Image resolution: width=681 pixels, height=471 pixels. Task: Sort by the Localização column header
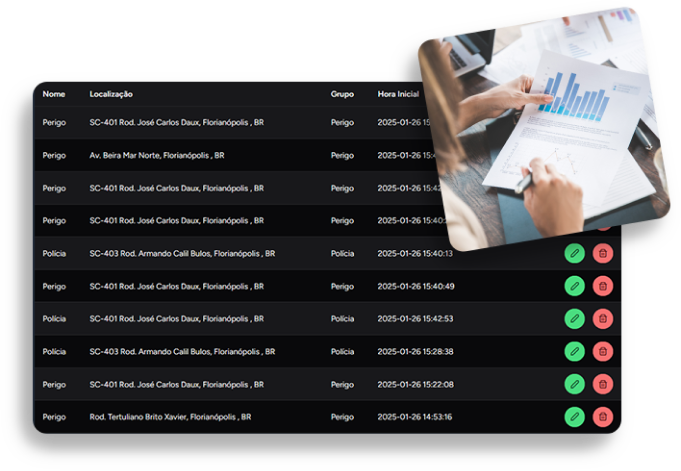pos(111,94)
